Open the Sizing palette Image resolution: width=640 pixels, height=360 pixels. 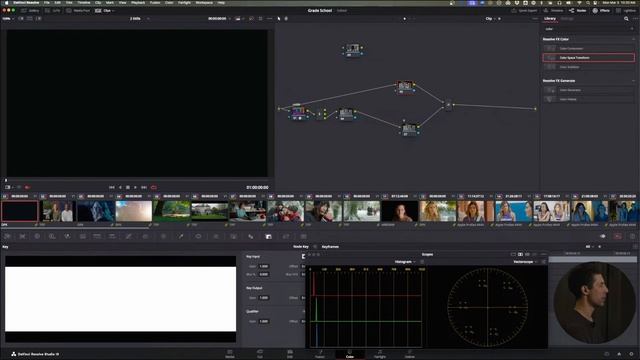(286, 236)
